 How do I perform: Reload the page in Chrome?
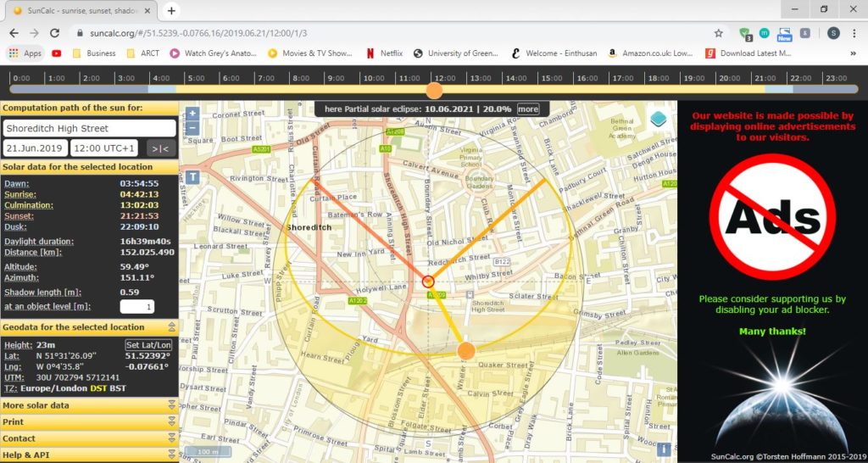coord(54,33)
